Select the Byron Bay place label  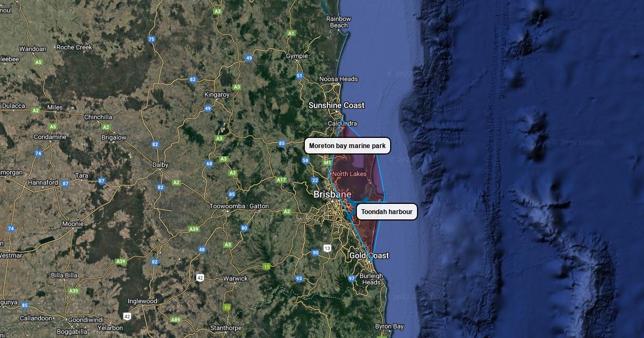point(389,327)
